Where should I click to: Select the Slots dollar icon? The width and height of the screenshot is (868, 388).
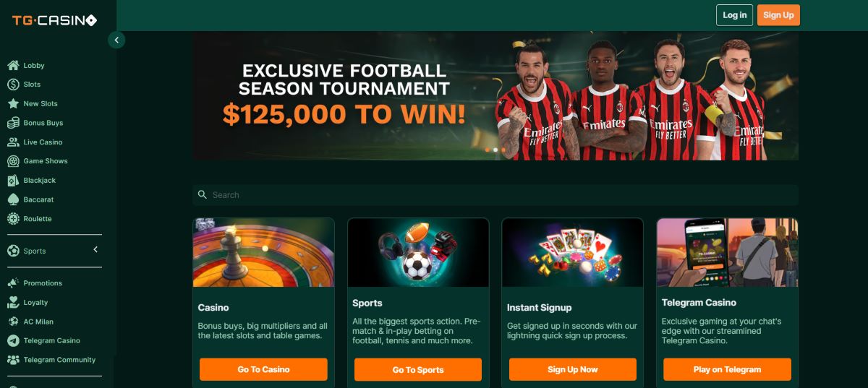13,85
